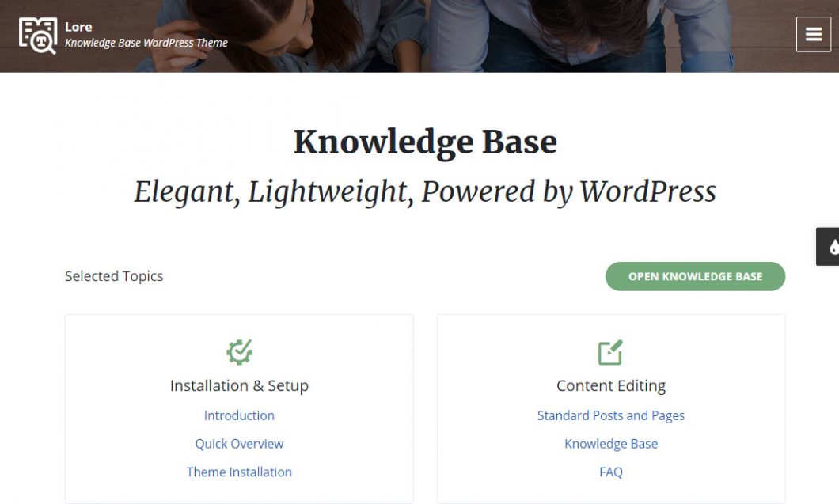Click the Lore site title
The image size is (839, 504).
click(x=78, y=27)
